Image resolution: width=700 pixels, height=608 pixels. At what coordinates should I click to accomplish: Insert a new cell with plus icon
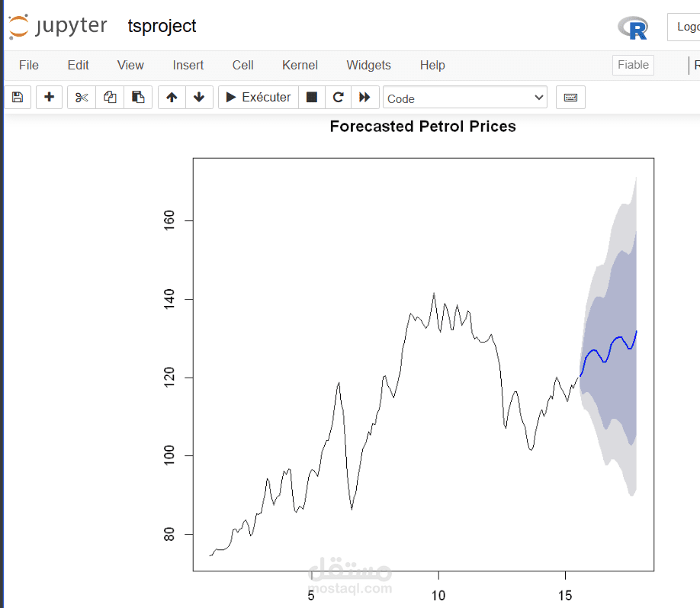coord(50,98)
